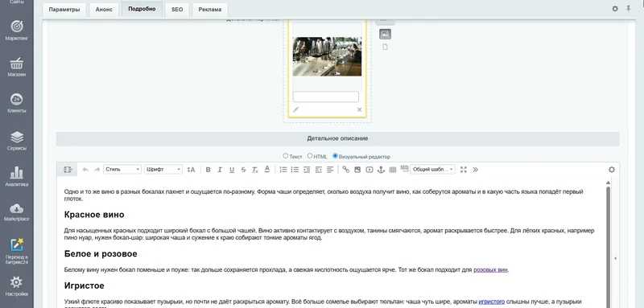
Task: Insert a video
Action: [x=369, y=170]
